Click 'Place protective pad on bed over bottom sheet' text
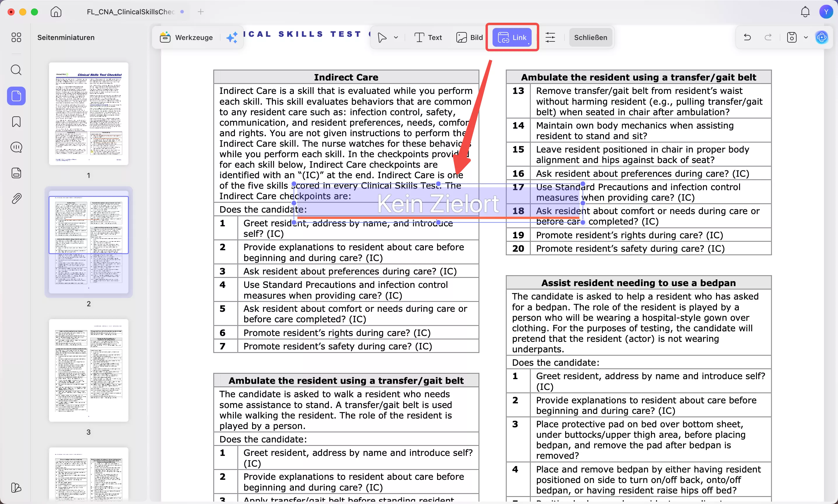This screenshot has width=838, height=504. point(641,440)
